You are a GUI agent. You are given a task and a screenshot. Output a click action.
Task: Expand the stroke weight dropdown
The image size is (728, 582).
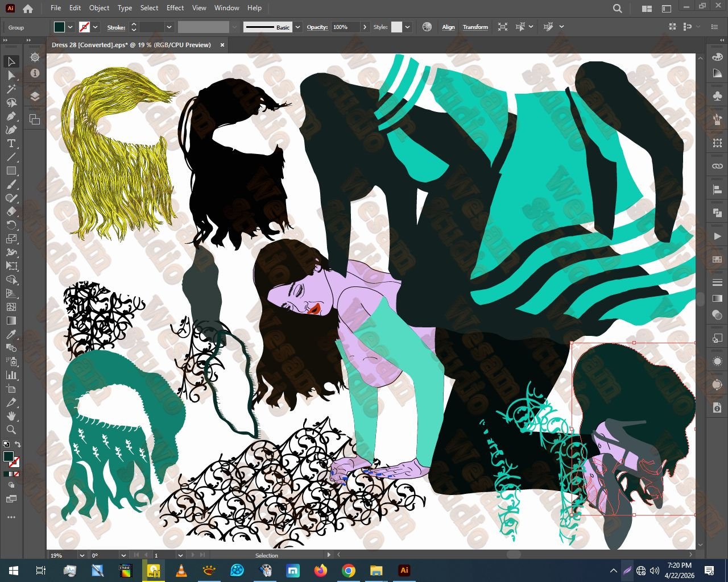169,27
